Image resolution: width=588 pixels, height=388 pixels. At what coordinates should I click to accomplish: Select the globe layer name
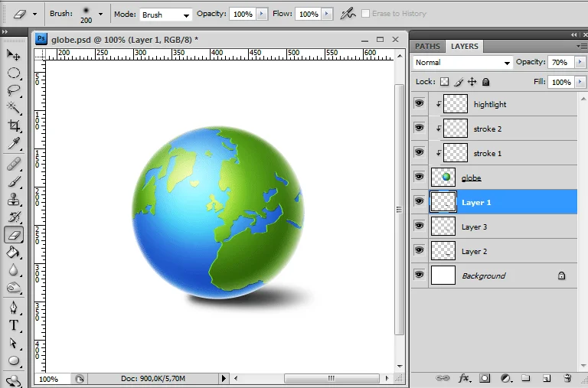point(472,178)
